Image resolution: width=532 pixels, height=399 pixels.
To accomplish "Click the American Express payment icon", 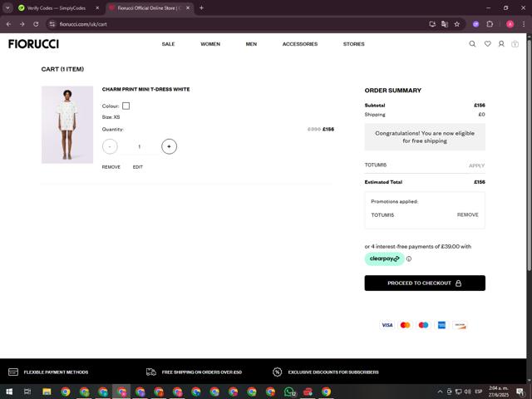I will pyautogui.click(x=441, y=325).
